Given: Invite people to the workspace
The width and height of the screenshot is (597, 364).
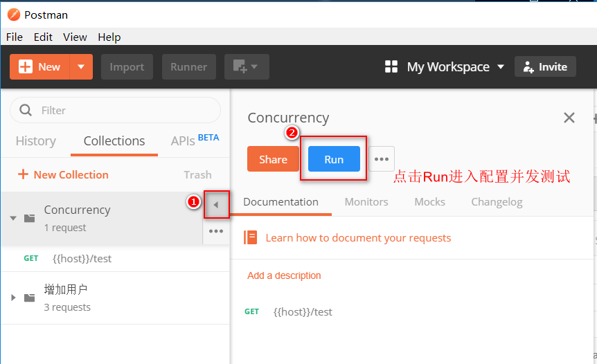Looking at the screenshot, I should coord(545,67).
